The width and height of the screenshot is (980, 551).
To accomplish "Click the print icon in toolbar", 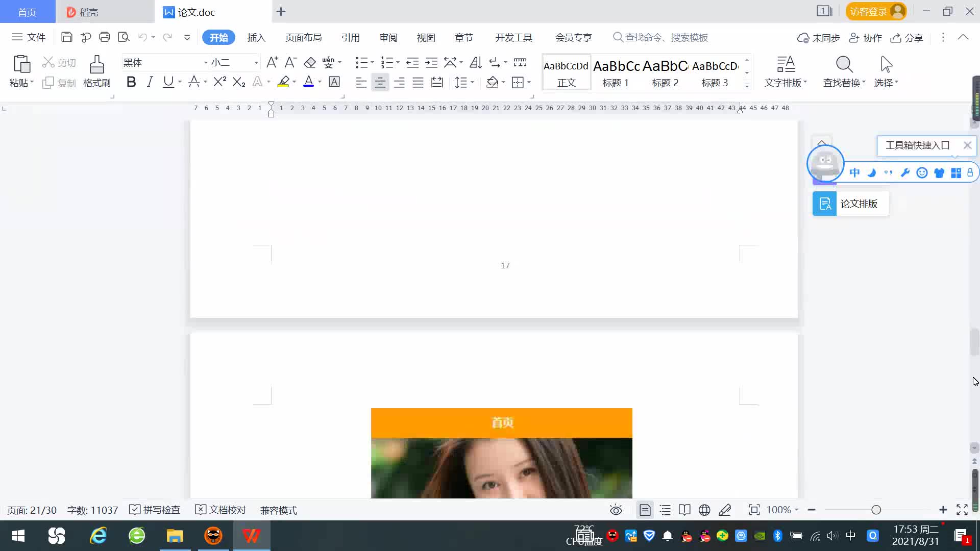I will [x=105, y=37].
